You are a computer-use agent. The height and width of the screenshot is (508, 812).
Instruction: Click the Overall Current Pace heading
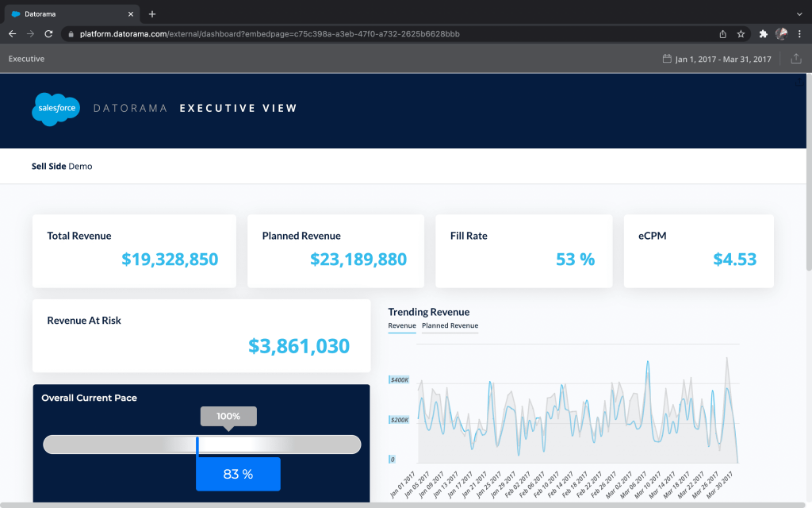click(89, 398)
